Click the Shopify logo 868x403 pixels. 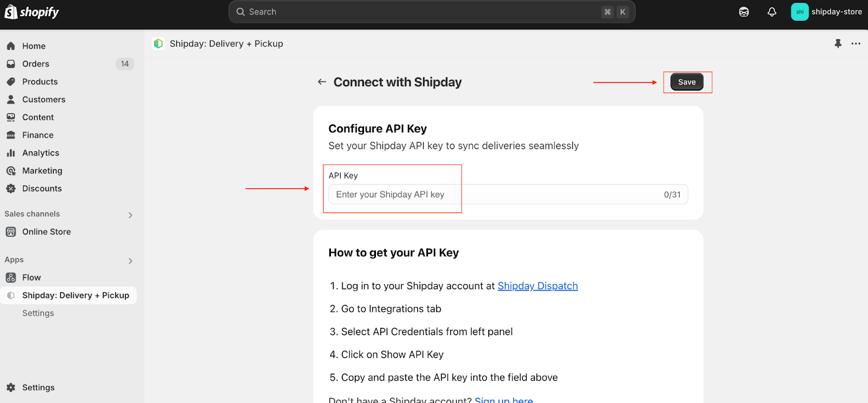[x=31, y=12]
